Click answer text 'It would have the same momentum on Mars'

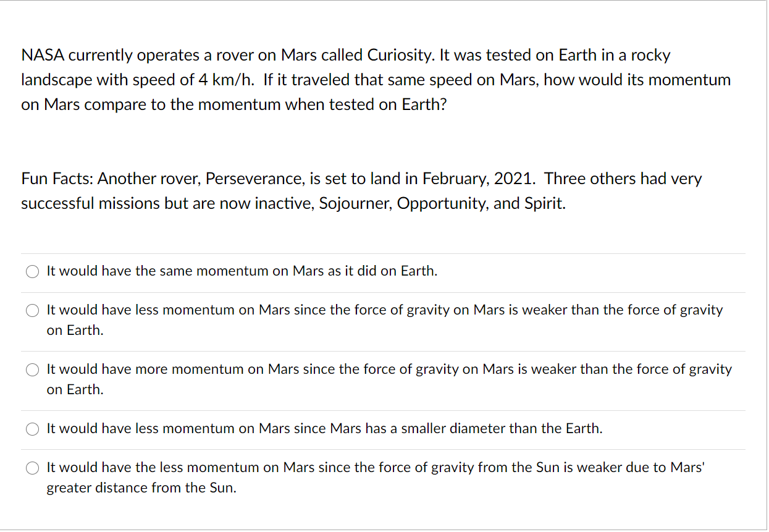coord(242,271)
